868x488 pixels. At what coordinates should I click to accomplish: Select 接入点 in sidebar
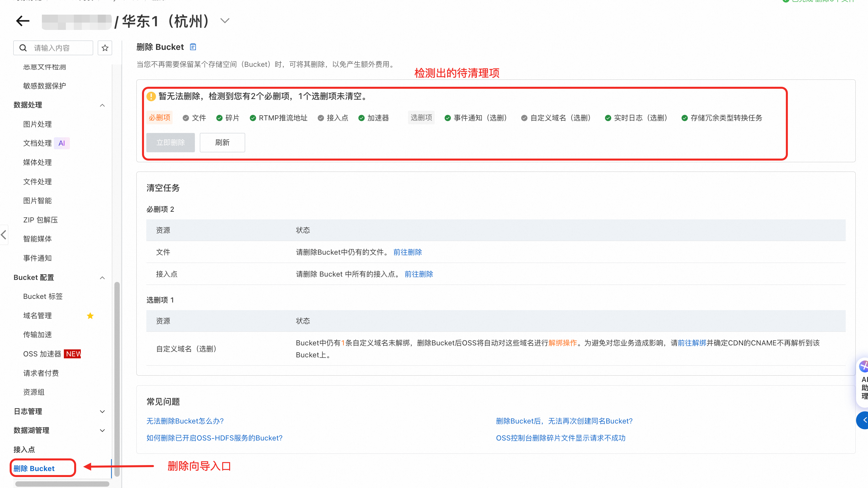click(24, 450)
